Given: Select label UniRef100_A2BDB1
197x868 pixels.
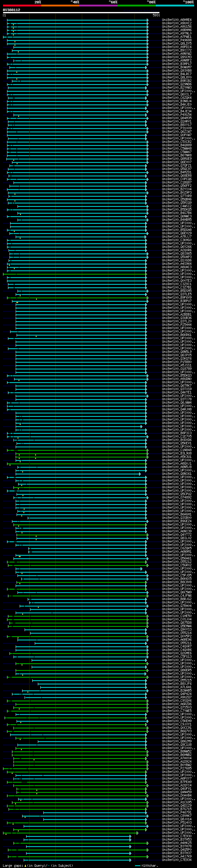Looking at the screenshot, I should click(x=177, y=314).
